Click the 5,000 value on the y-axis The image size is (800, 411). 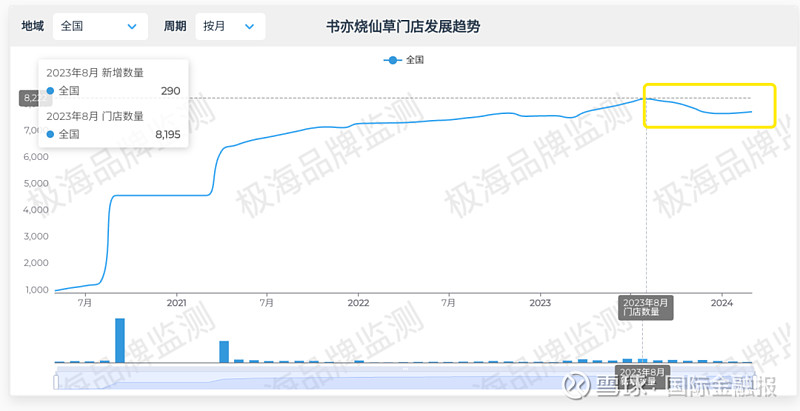tap(38, 184)
